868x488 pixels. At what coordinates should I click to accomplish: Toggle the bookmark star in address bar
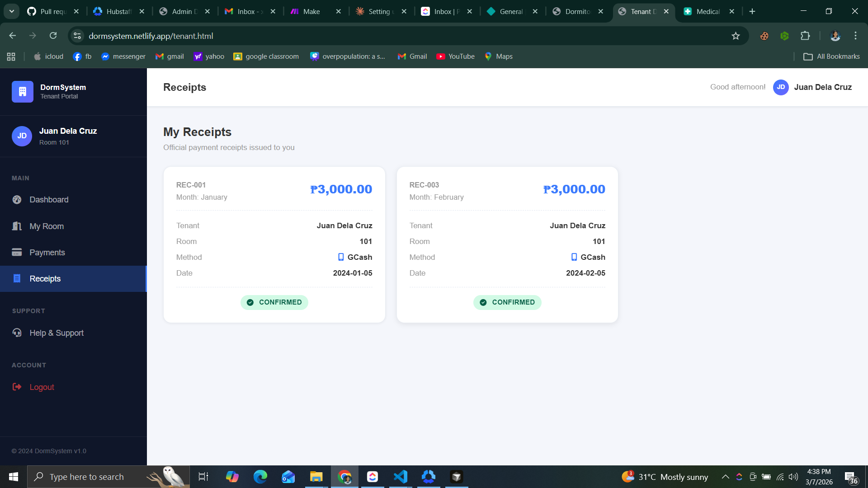tap(735, 36)
